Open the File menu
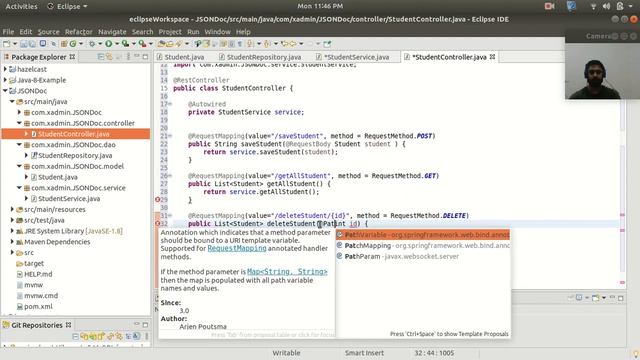Viewport: 640px width, 360px height. (8, 32)
